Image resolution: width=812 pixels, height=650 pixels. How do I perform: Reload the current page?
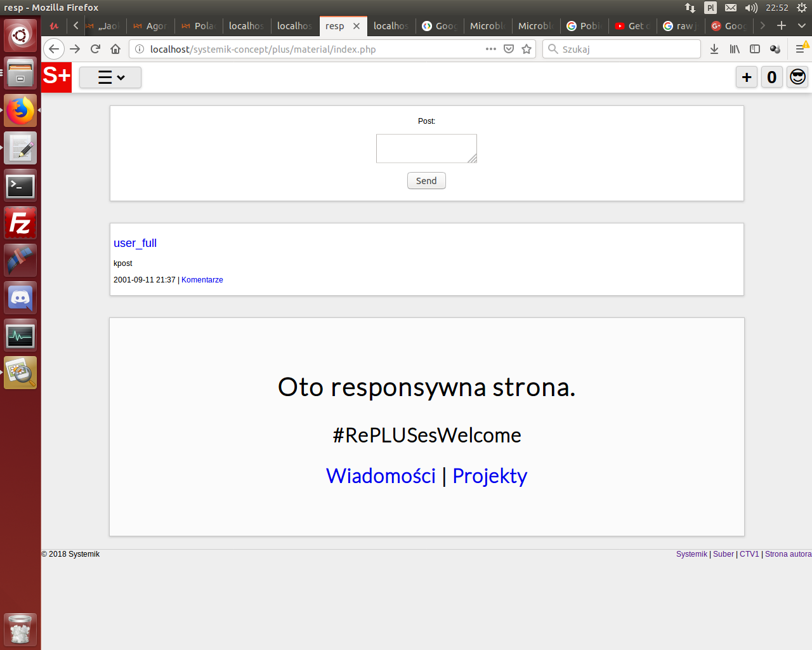(x=95, y=49)
